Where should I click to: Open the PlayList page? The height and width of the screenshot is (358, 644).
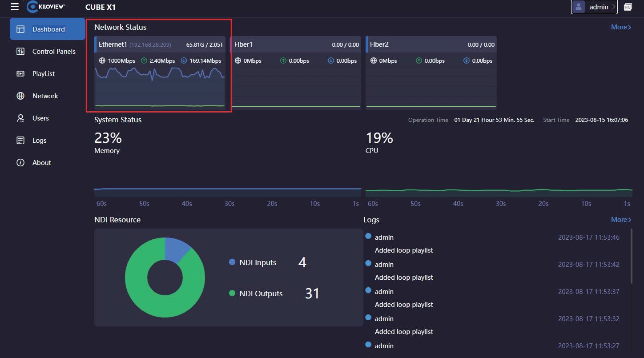[x=48, y=74]
